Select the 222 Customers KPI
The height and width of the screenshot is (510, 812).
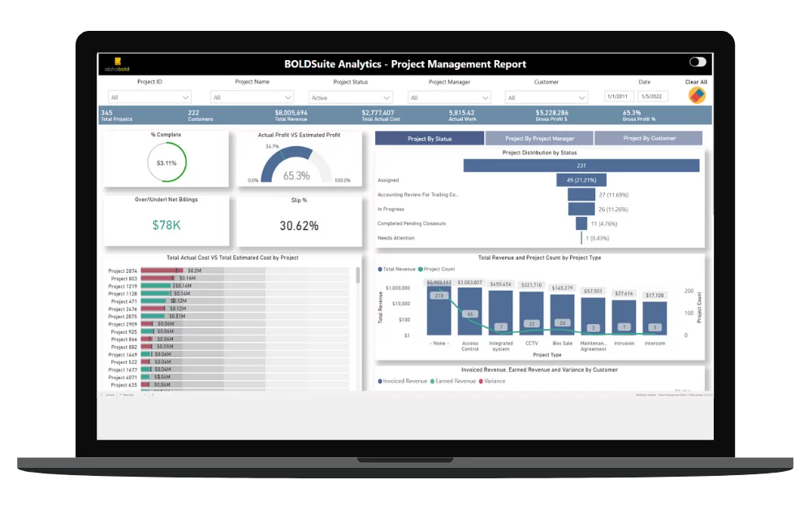(200, 115)
